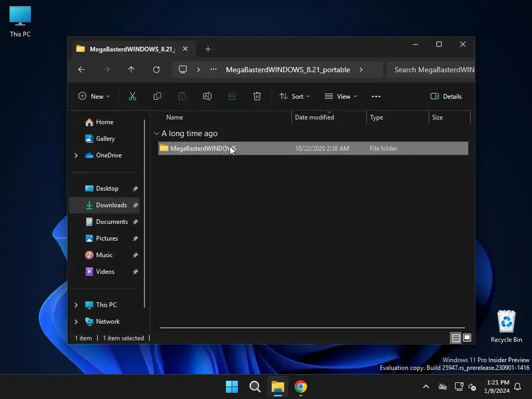Click the navigation pane vertical scrollbar
Screen dimensions: 532x399
[144, 214]
